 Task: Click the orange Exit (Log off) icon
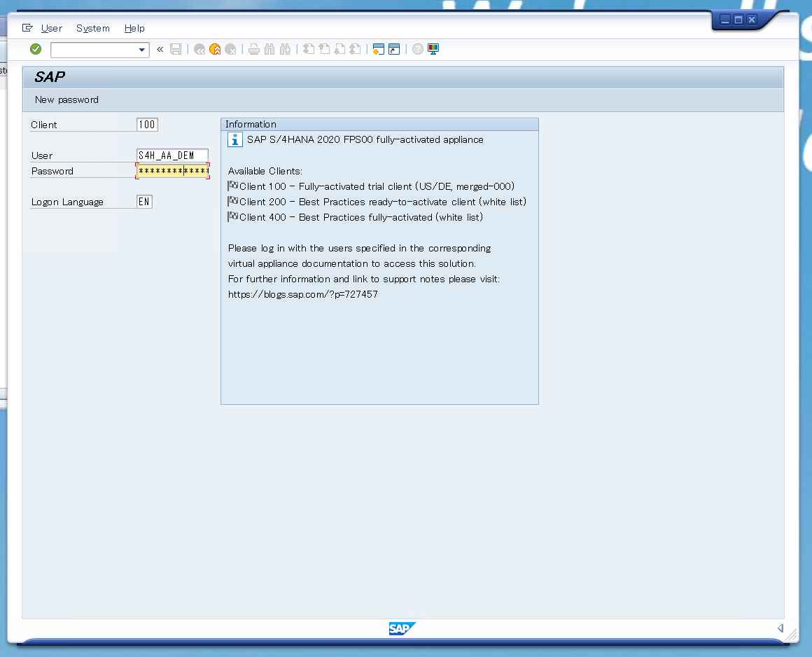pyautogui.click(x=215, y=49)
